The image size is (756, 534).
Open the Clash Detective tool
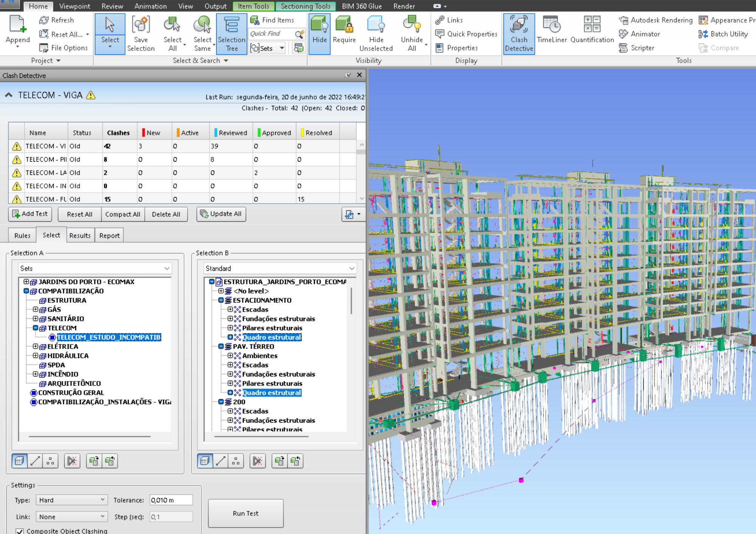point(519,34)
